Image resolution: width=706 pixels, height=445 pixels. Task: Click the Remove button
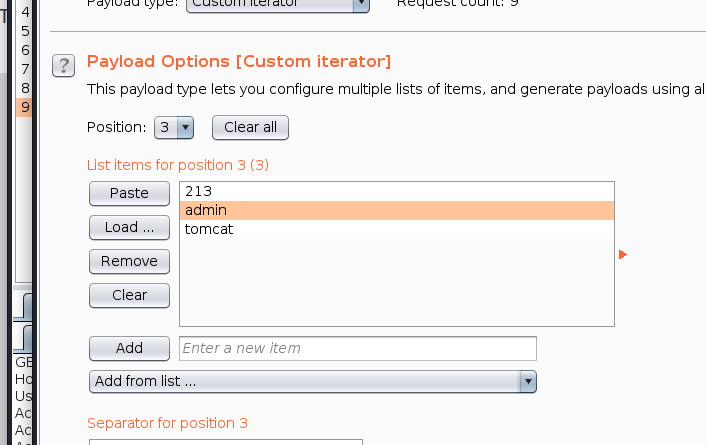[x=129, y=261]
